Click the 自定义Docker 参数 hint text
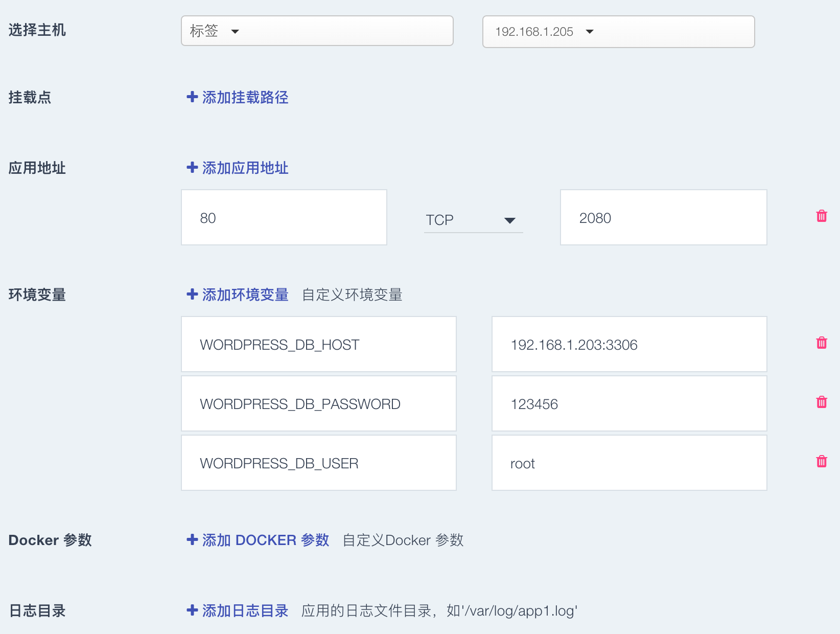 [403, 540]
